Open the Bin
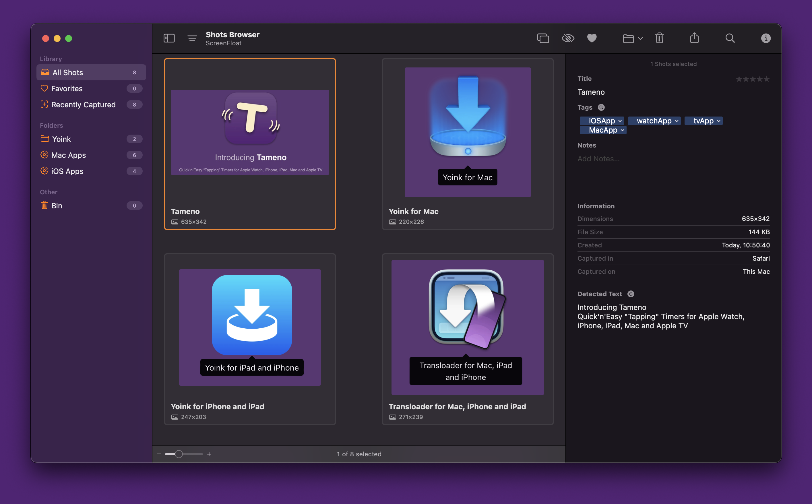 click(91, 206)
